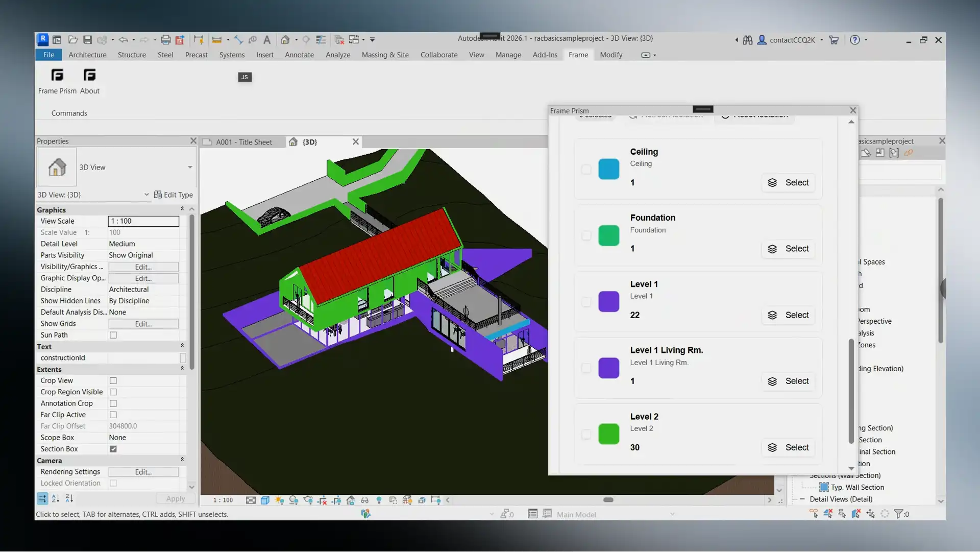980x552 pixels.
Task: Toggle the Section Box checkbox
Action: [113, 449]
